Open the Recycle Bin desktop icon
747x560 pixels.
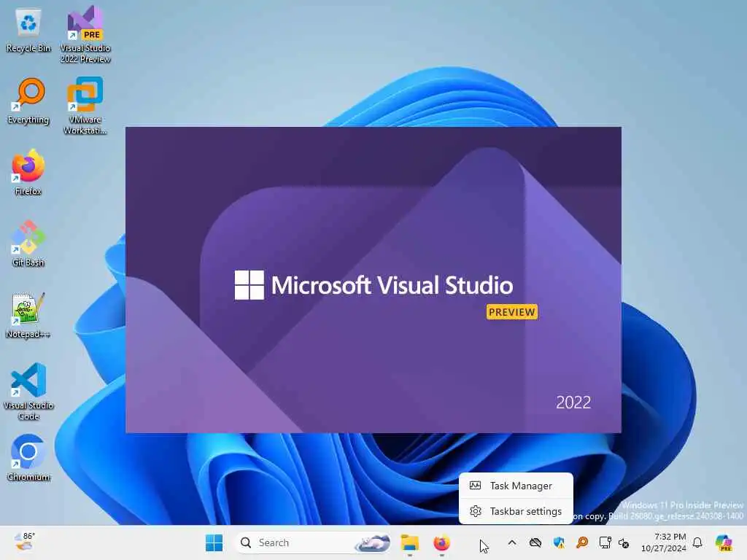click(28, 31)
